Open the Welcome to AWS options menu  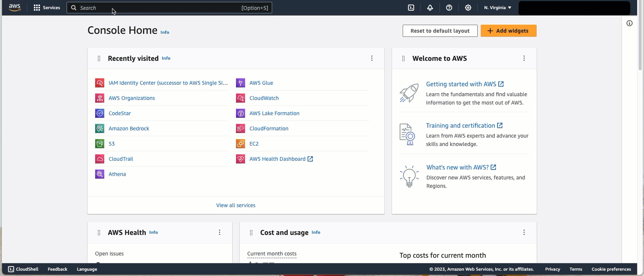coord(524,58)
